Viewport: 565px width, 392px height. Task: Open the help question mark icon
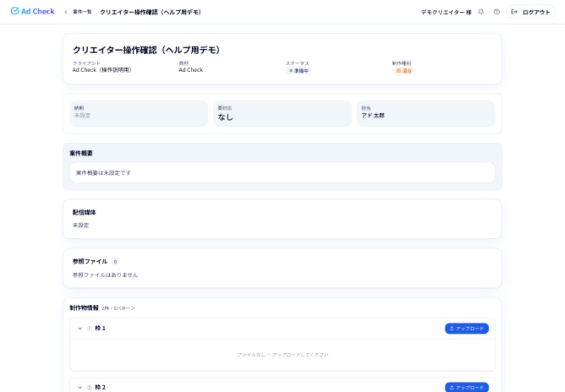click(x=497, y=12)
